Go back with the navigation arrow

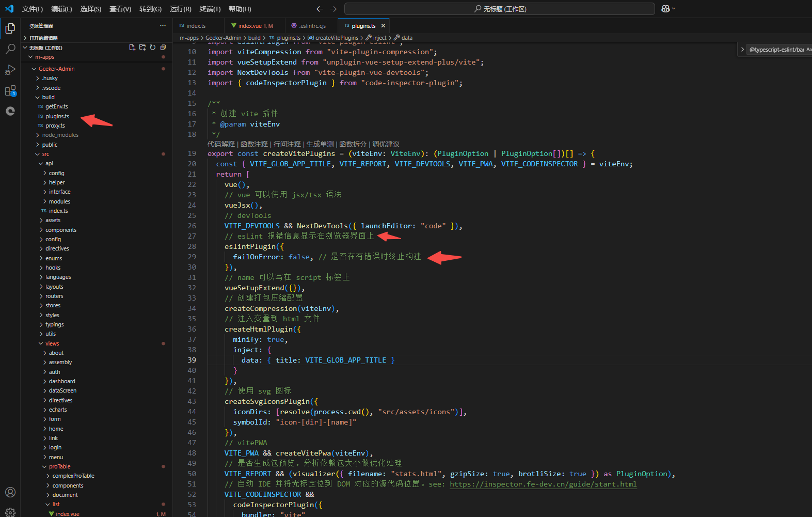(x=320, y=9)
